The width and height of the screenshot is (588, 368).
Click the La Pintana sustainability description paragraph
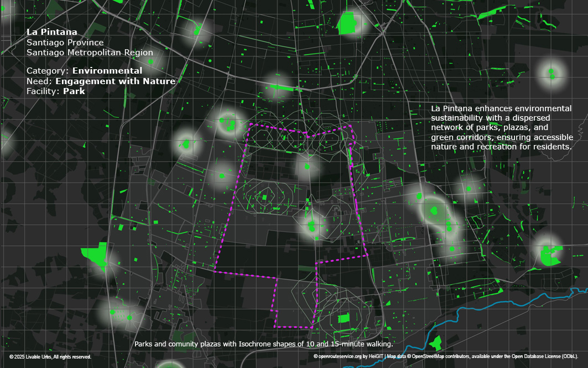(501, 127)
